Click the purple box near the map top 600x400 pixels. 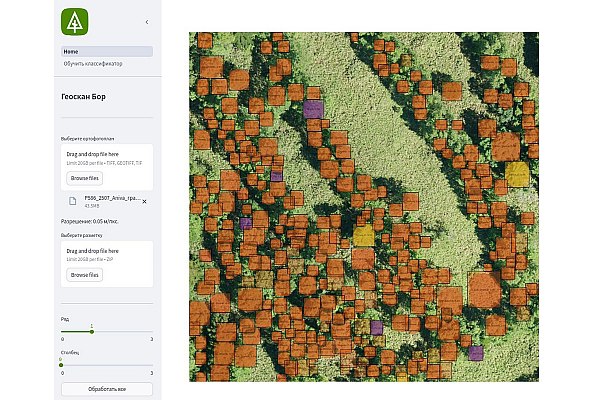pos(313,107)
